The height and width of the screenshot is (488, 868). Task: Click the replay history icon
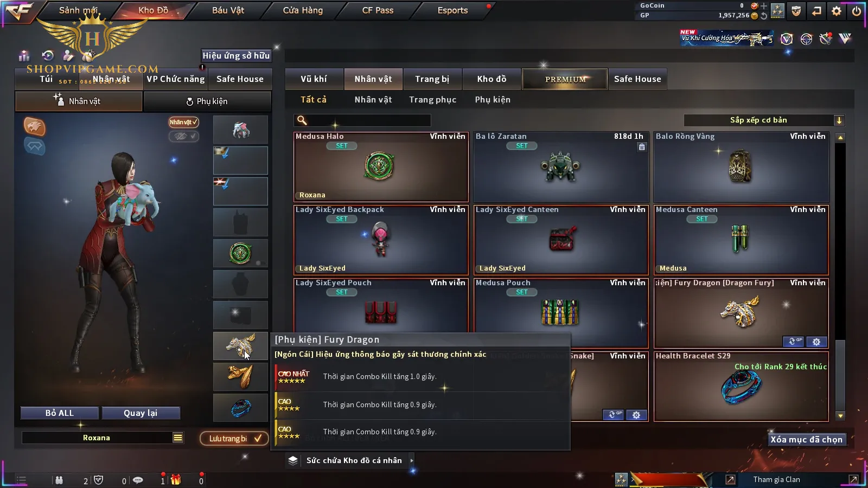[x=48, y=55]
